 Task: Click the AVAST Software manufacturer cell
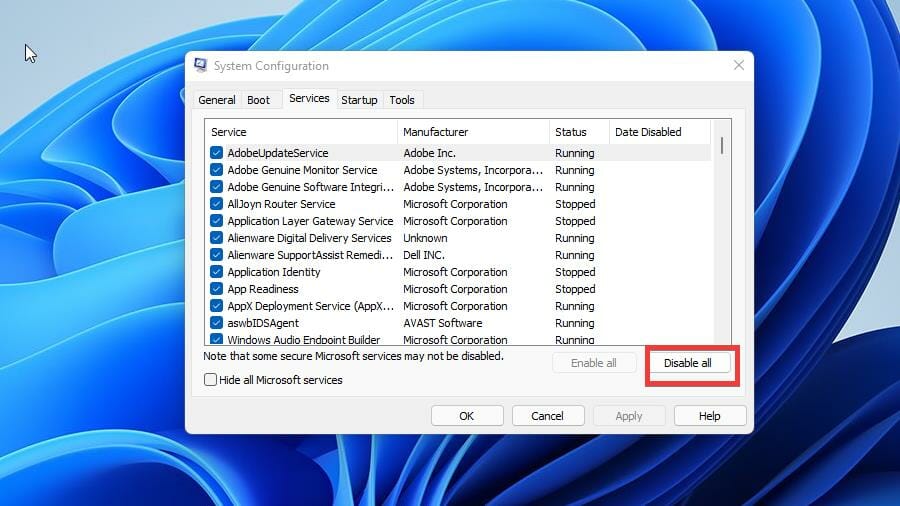click(443, 323)
